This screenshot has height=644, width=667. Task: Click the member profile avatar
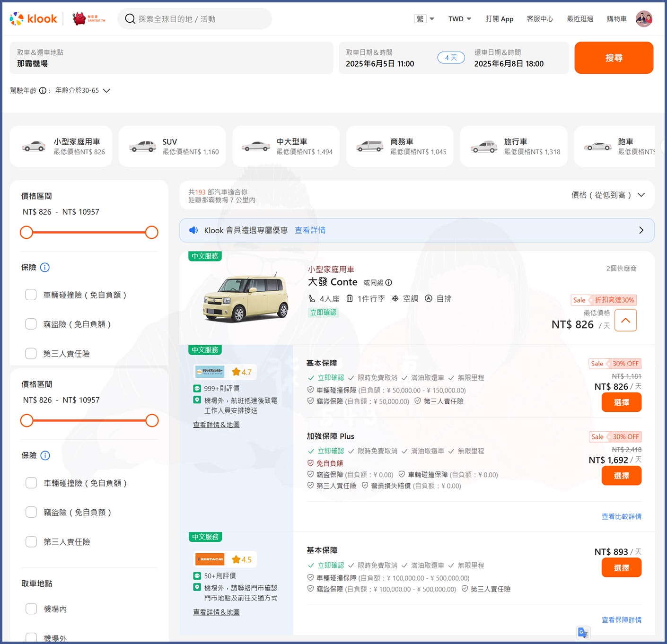point(644,19)
